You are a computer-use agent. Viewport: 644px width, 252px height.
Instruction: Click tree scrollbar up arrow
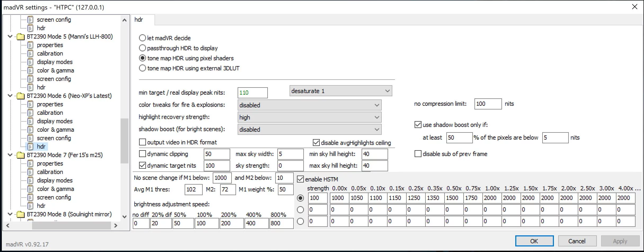[125, 20]
